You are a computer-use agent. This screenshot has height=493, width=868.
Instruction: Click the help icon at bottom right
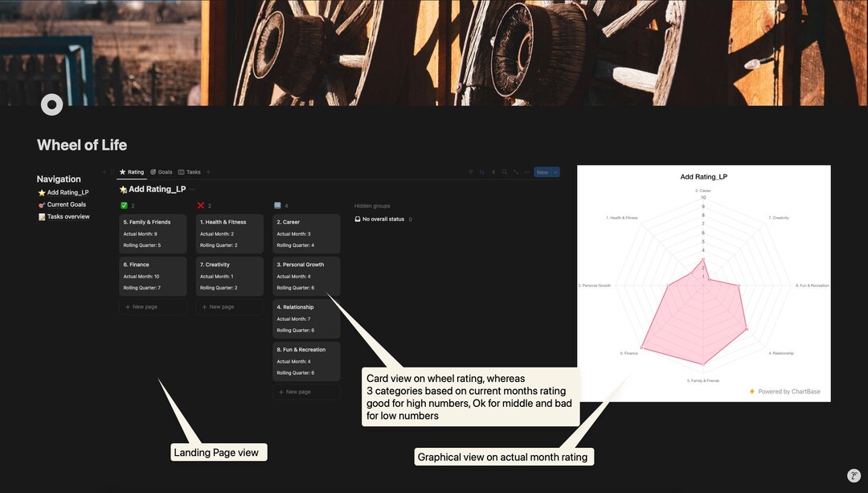(x=854, y=475)
